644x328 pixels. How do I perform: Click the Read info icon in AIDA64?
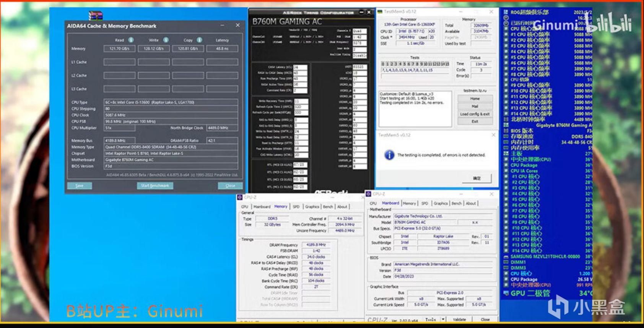click(x=131, y=40)
